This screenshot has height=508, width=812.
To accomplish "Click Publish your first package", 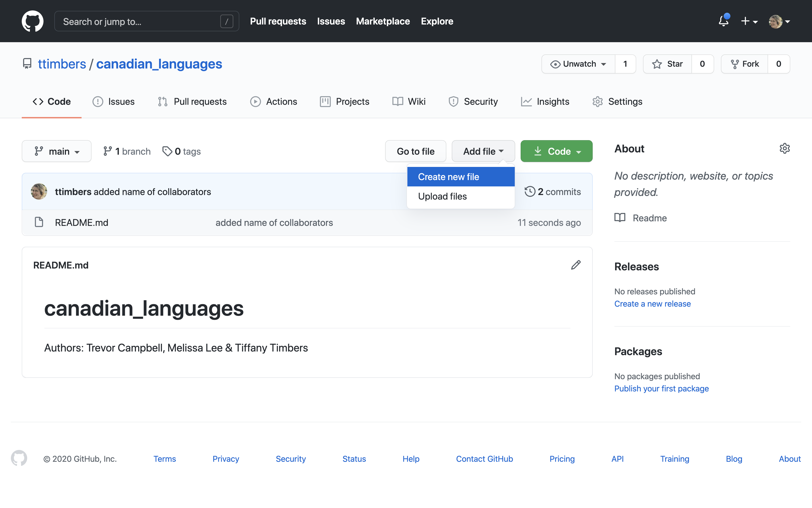I will [x=661, y=388].
